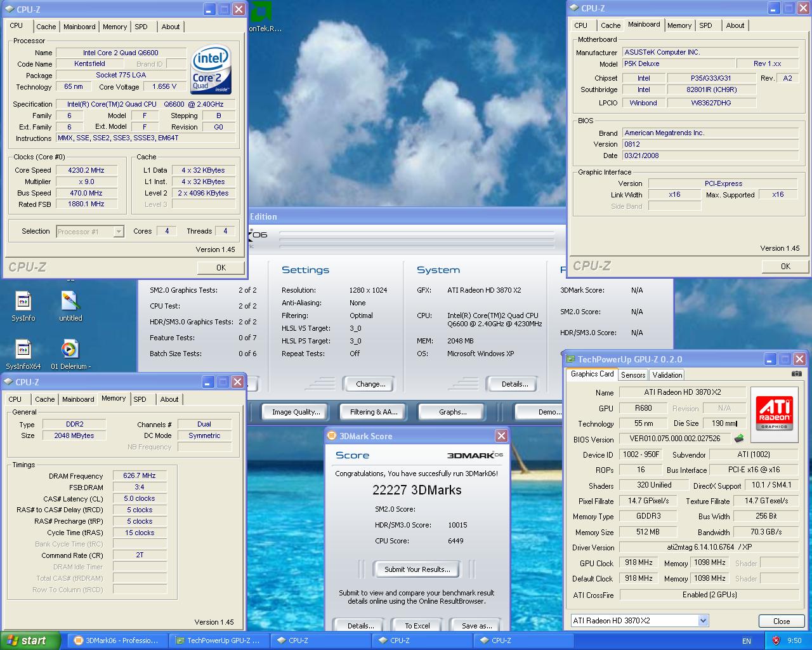
Task: Open Cache tab in CPU-Z processor window
Action: point(46,27)
